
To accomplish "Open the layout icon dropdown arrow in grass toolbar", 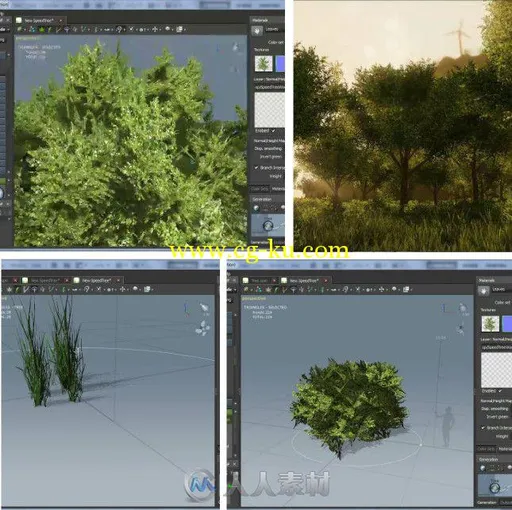I will tap(152, 290).
